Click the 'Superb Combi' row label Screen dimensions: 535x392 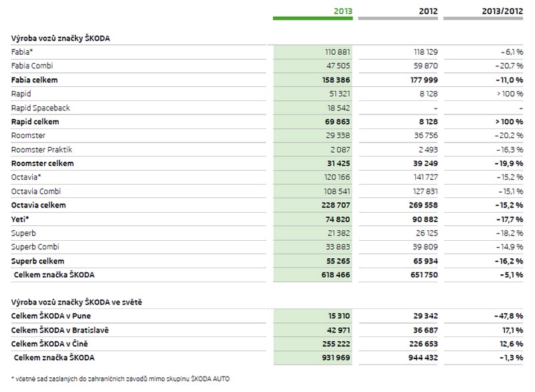[x=35, y=247]
